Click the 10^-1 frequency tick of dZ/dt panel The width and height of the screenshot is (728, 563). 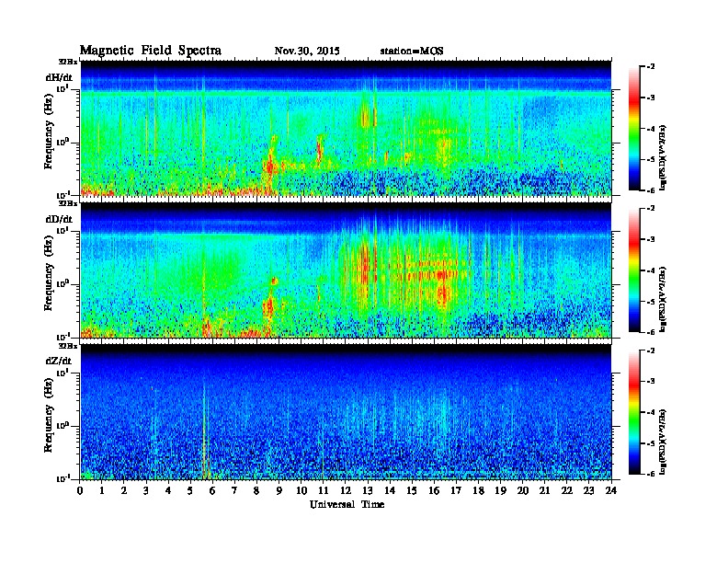click(63, 478)
